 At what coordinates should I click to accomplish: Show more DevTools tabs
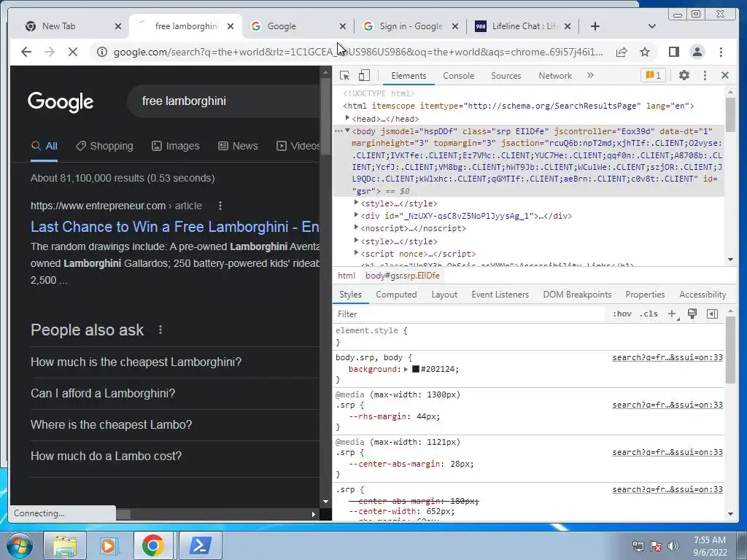590,75
